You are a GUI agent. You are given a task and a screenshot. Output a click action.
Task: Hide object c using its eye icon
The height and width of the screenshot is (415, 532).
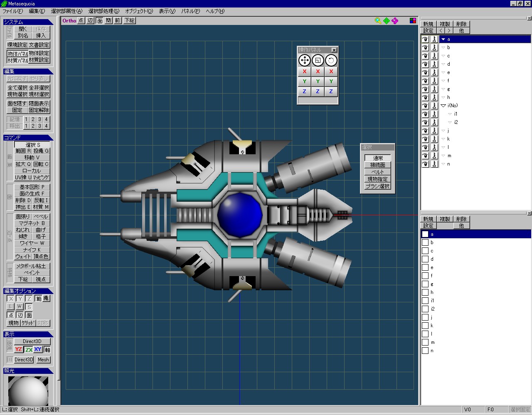[425, 56]
